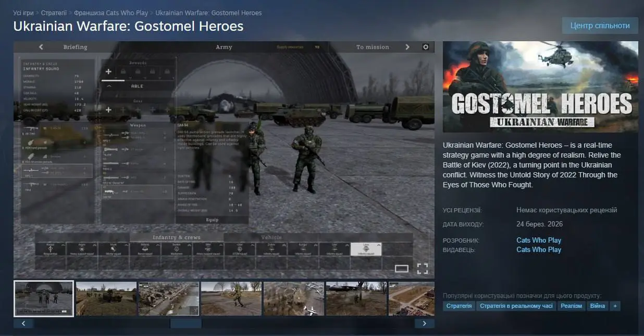Open the Центр спільноти community hub

[600, 25]
